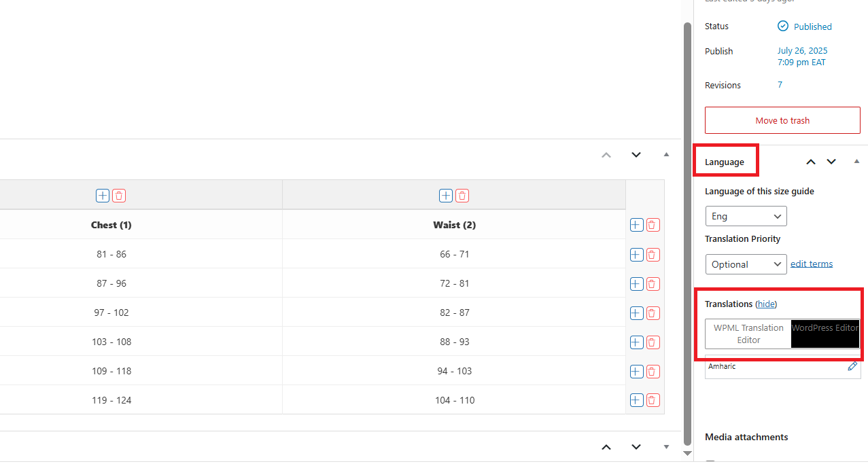Select the WPML Translation Editor option
This screenshot has width=868, height=464.
click(x=748, y=334)
